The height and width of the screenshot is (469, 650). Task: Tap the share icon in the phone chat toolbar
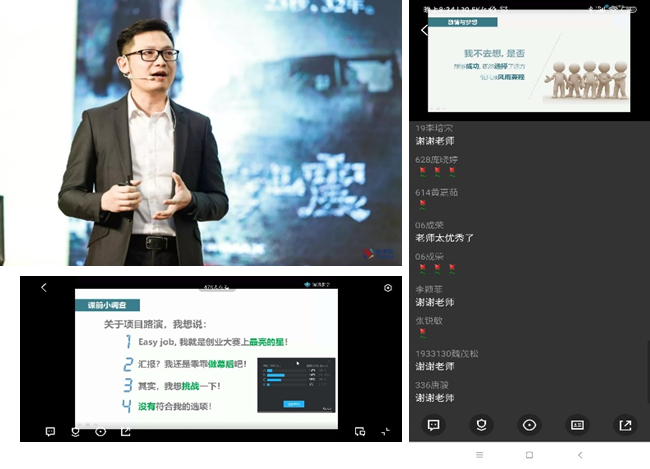click(625, 425)
